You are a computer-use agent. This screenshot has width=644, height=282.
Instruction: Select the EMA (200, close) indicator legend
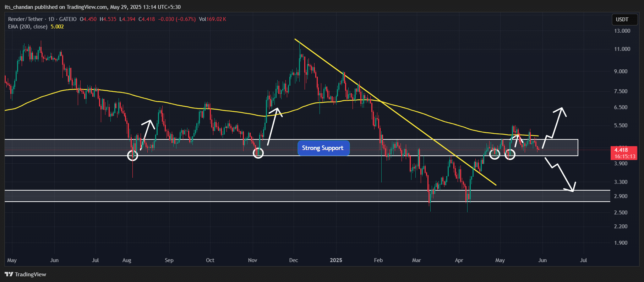[28, 27]
